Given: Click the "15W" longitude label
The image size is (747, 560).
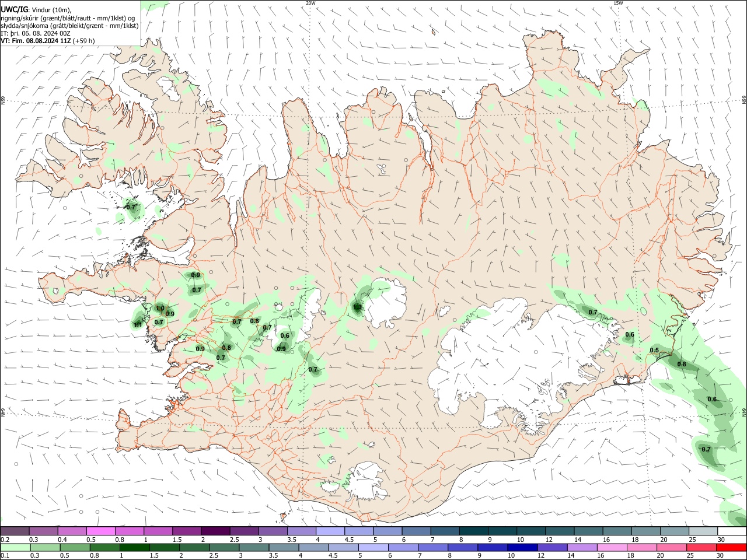Looking at the screenshot, I should pyautogui.click(x=618, y=3).
